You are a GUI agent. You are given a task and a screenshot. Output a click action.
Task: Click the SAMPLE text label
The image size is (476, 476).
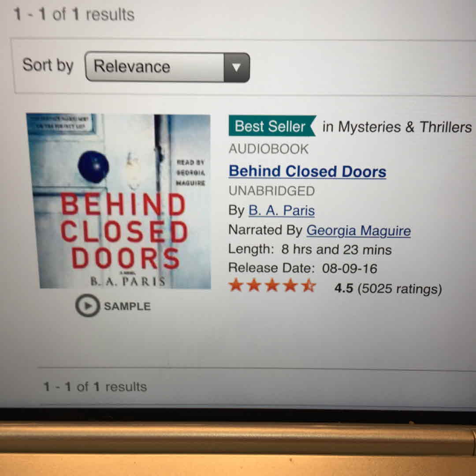[x=127, y=306]
